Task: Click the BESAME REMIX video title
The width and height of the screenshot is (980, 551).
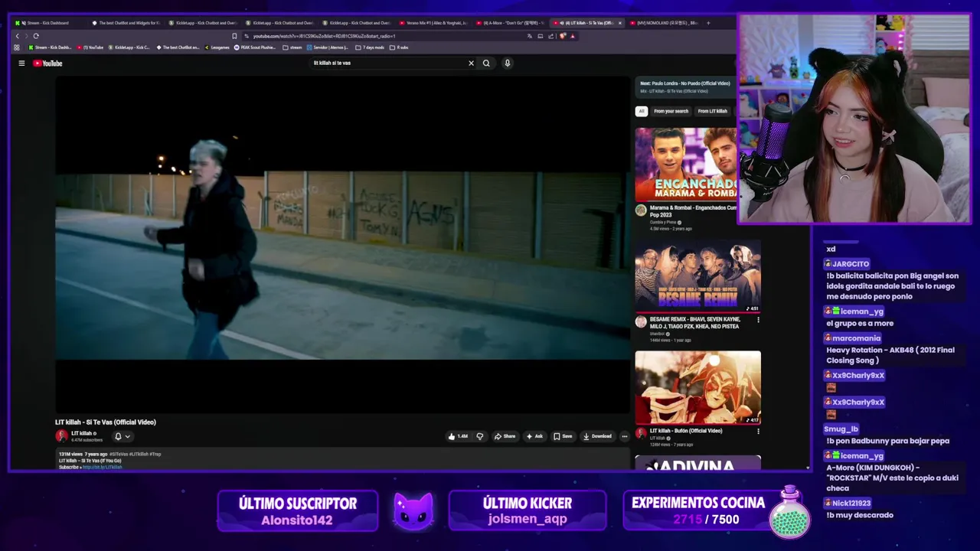Action: click(x=694, y=323)
